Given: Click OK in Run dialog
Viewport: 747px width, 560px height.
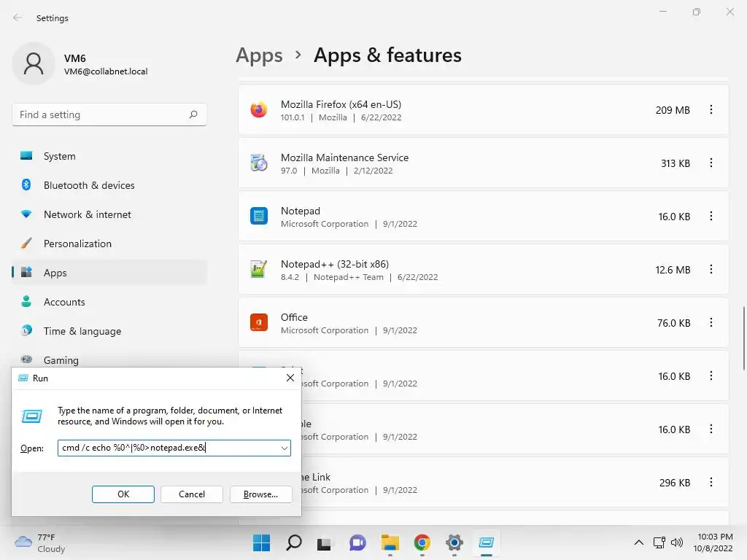Looking at the screenshot, I should coord(123,494).
